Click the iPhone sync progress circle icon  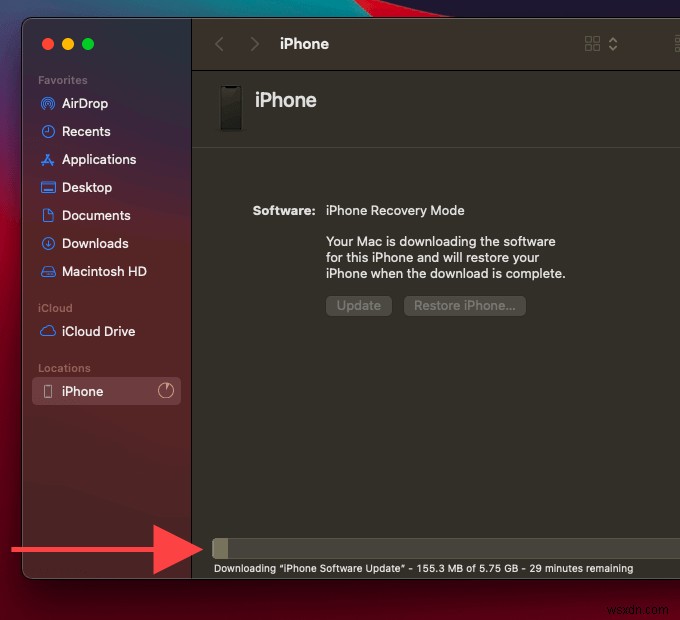click(x=166, y=391)
